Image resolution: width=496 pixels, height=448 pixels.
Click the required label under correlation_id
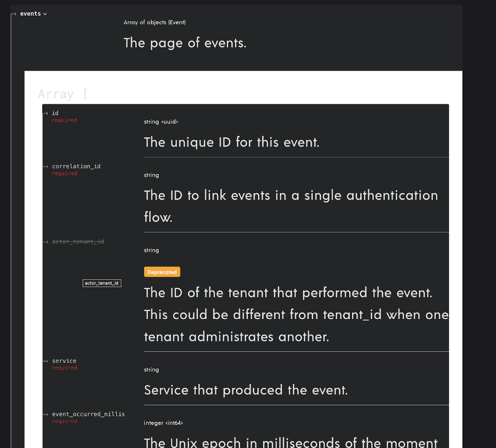(64, 173)
